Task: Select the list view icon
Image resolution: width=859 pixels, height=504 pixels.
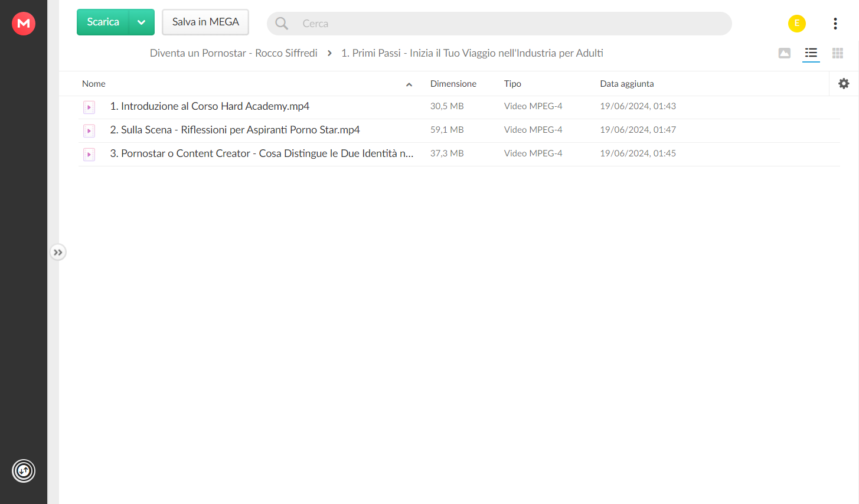Action: pos(811,53)
